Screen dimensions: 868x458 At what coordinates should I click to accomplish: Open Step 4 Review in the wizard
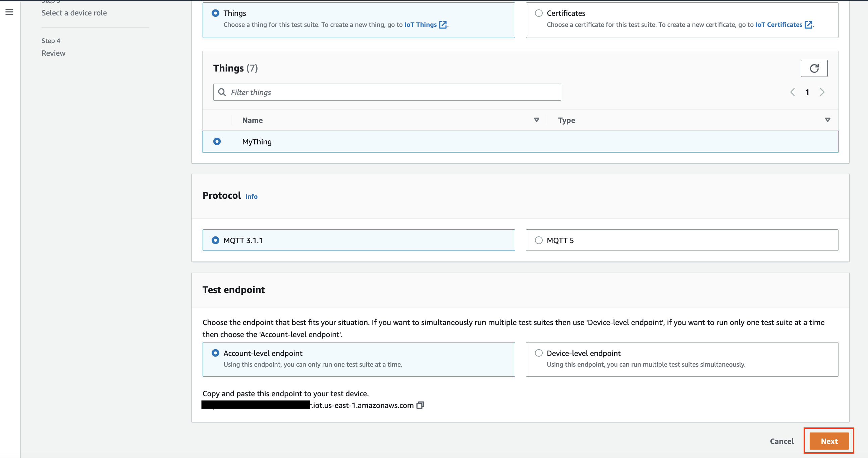click(53, 53)
